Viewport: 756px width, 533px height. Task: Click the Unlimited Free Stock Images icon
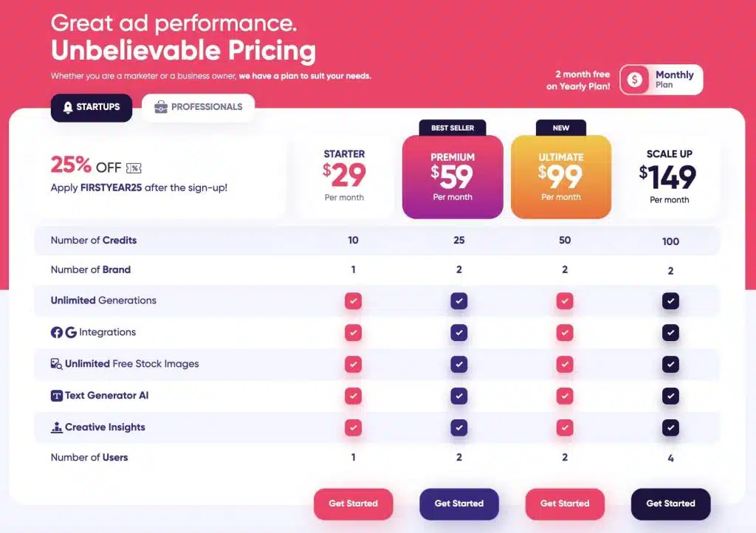56,364
